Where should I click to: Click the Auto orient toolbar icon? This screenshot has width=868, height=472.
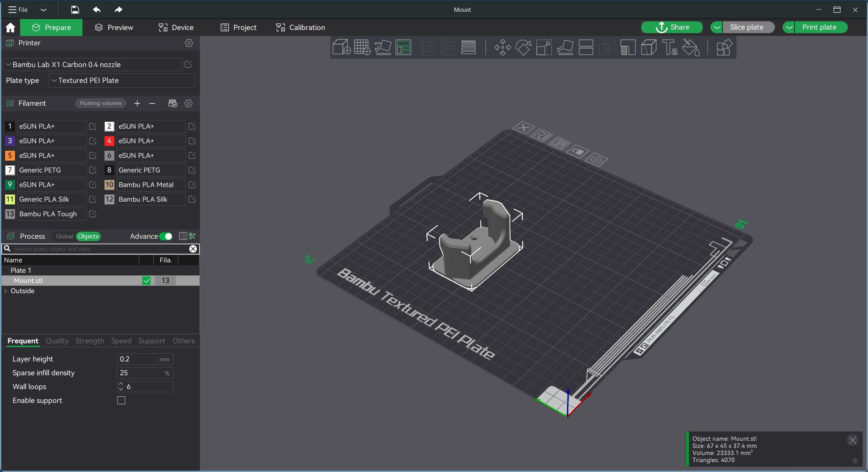(383, 47)
